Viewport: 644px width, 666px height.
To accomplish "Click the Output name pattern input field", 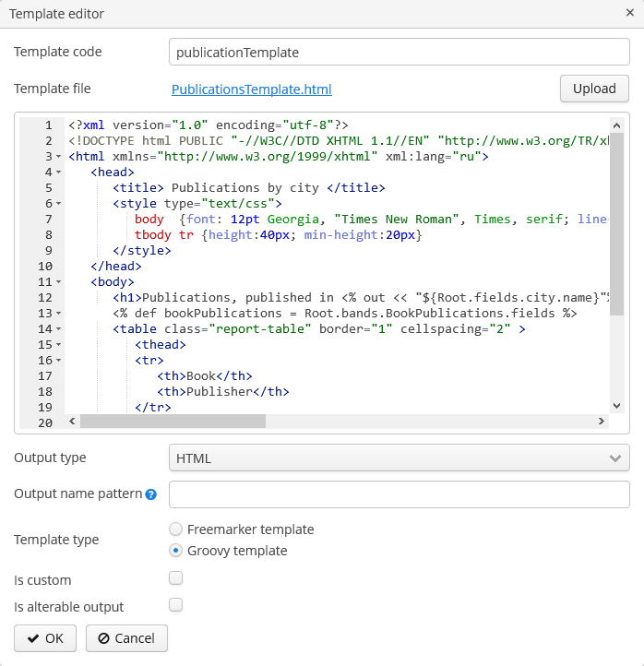I will pyautogui.click(x=400, y=494).
